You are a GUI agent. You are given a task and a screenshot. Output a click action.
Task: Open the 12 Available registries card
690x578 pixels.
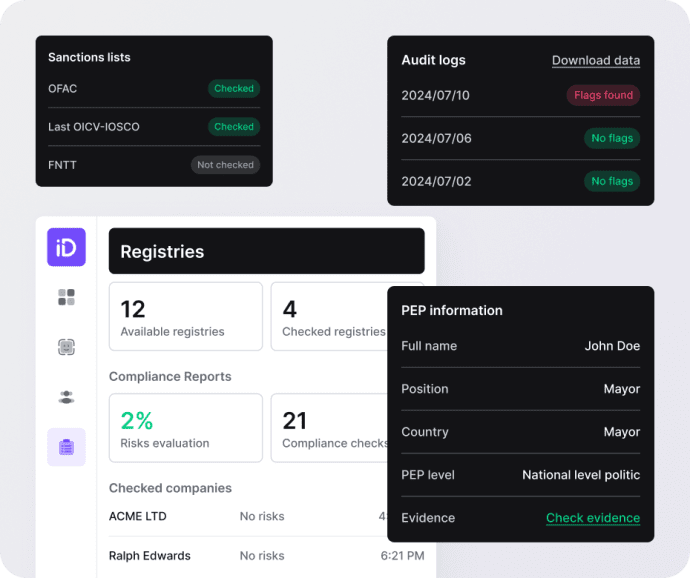click(x=186, y=317)
